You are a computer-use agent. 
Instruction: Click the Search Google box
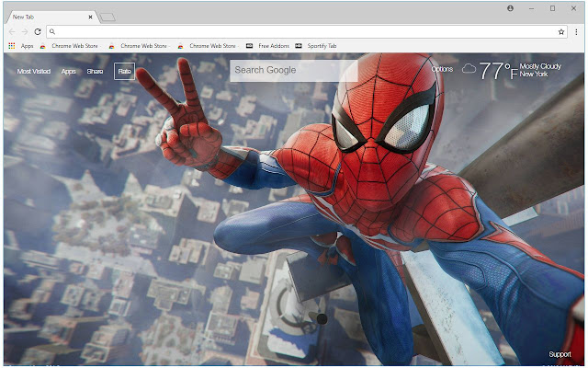tap(294, 70)
